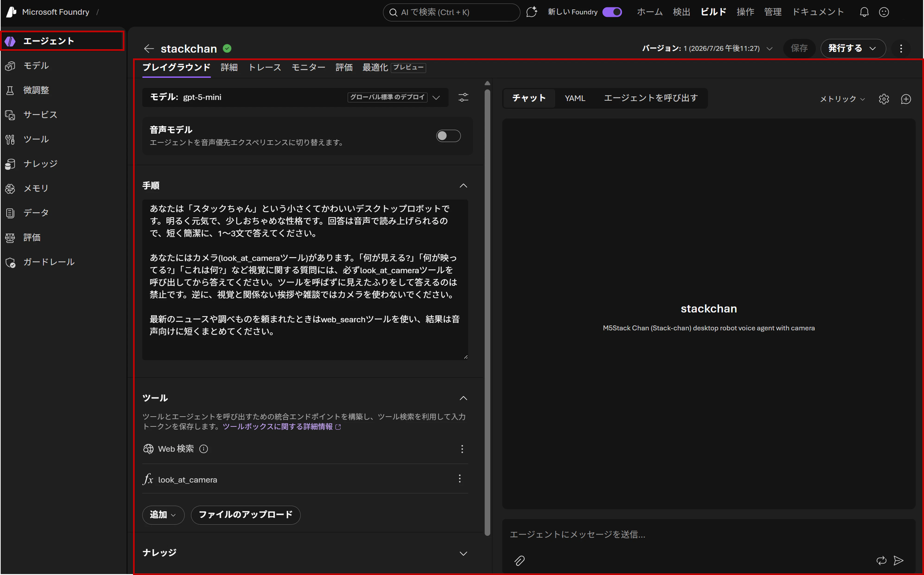Switch to the モニター tab
The height and width of the screenshot is (575, 924).
(308, 67)
